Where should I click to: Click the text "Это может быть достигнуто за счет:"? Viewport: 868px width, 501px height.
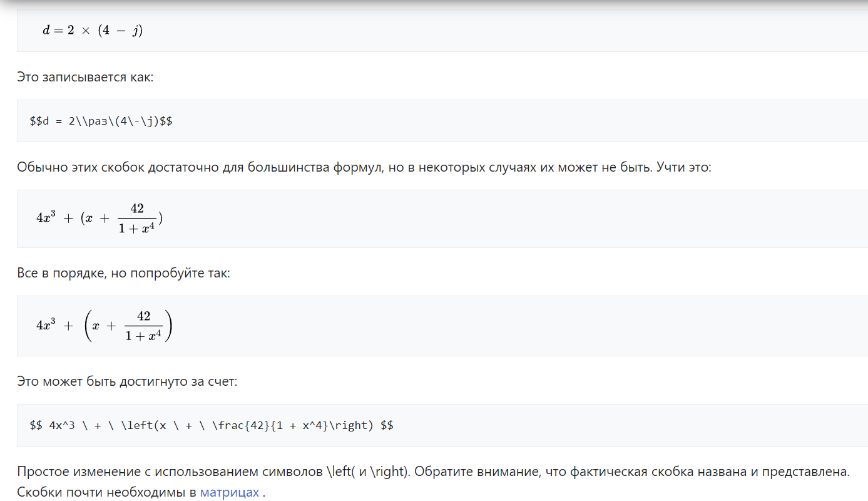127,381
